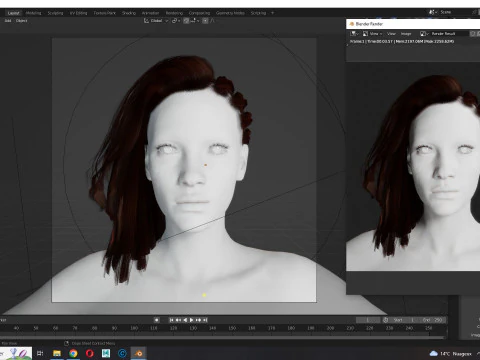The height and width of the screenshot is (360, 480).
Task: Click the Start frame field
Action: (x=404, y=320)
